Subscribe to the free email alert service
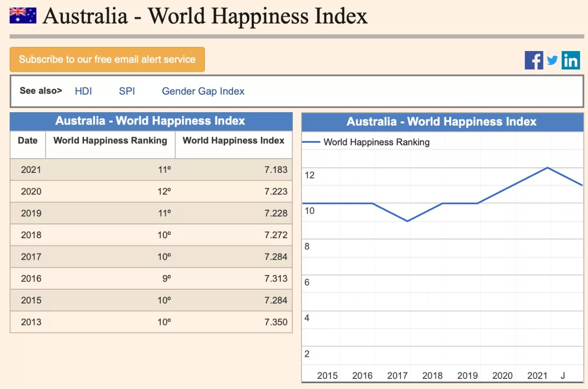This screenshot has height=389, width=588. pyautogui.click(x=107, y=59)
